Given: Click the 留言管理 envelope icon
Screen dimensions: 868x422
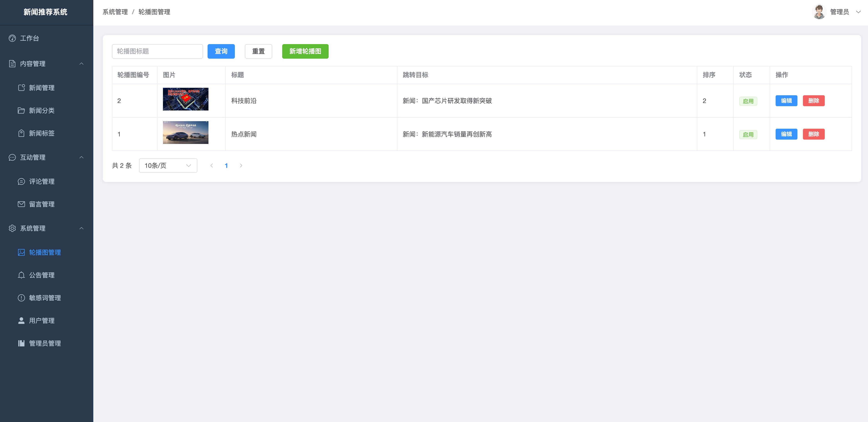Looking at the screenshot, I should 21,204.
